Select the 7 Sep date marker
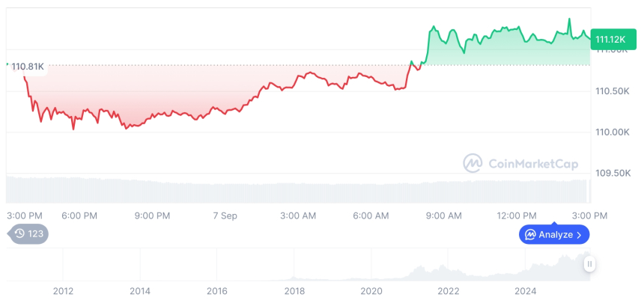 point(225,215)
